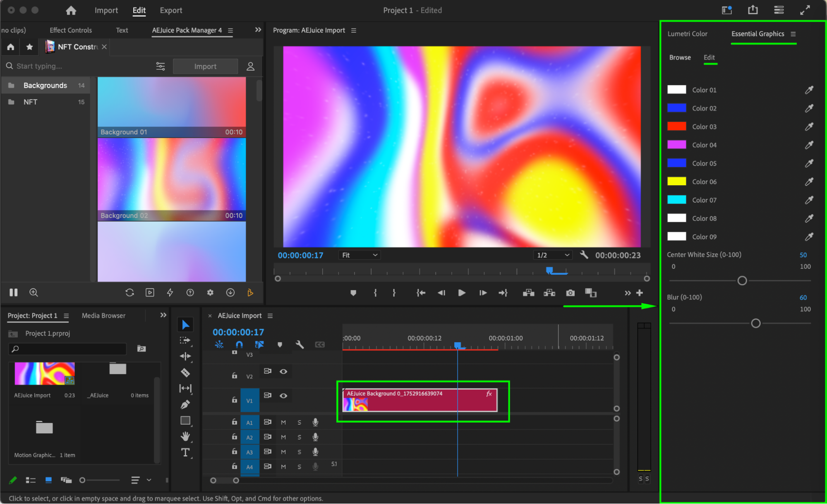
Task: Switch to the Lumetri Color tab
Action: pyautogui.click(x=687, y=34)
